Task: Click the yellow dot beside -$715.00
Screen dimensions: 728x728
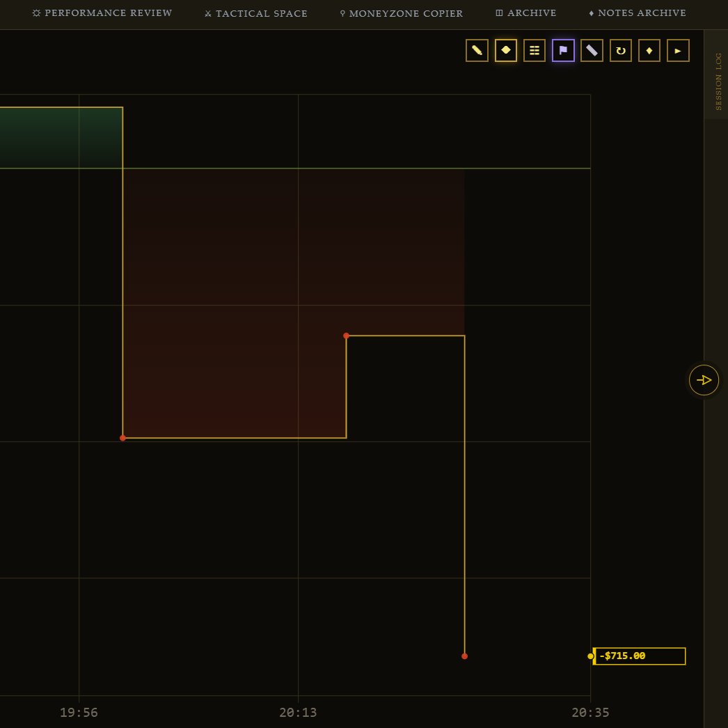Action: point(590,656)
